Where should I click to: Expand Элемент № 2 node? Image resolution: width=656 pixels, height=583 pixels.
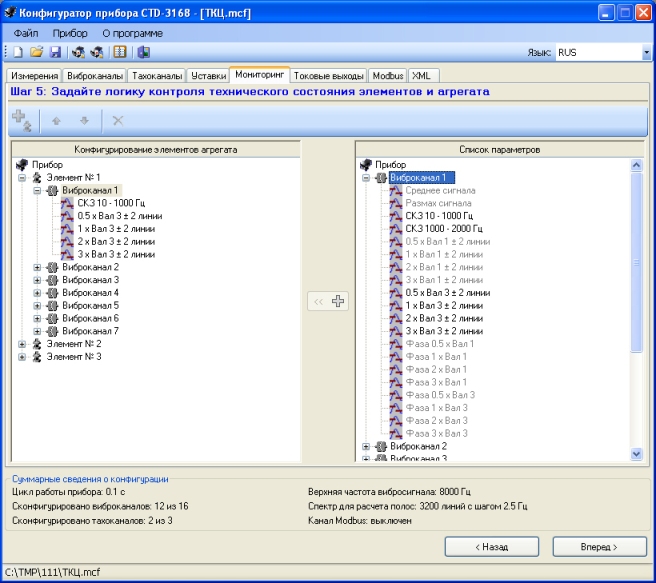point(22,343)
